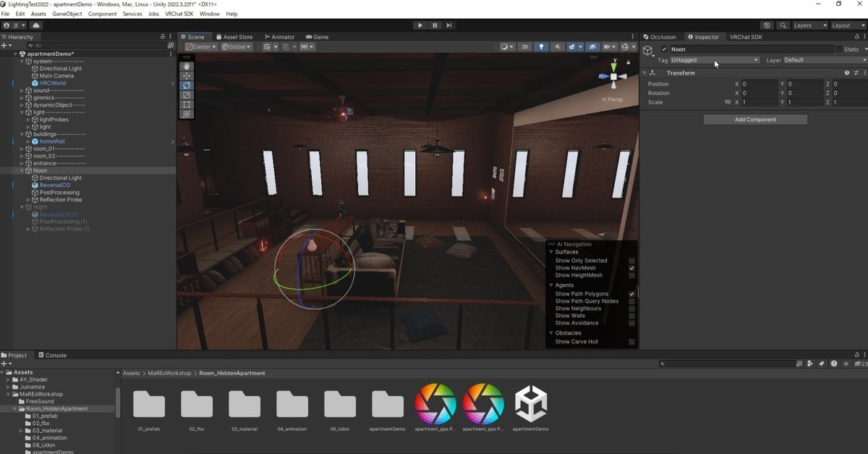Select the Hand tool in Scene view
The height and width of the screenshot is (454, 868).
(187, 66)
